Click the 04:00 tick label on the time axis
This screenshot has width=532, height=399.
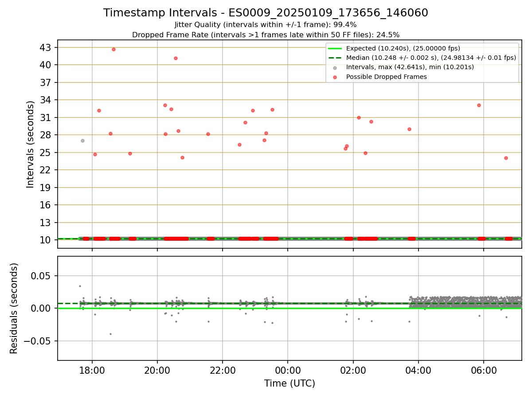pyautogui.click(x=418, y=370)
